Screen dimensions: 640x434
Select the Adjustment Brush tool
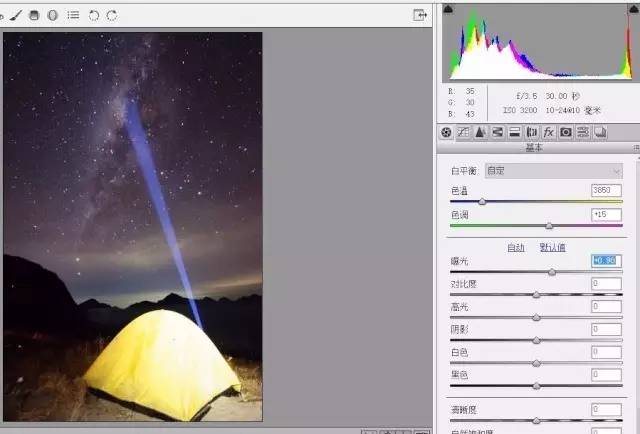click(16, 16)
